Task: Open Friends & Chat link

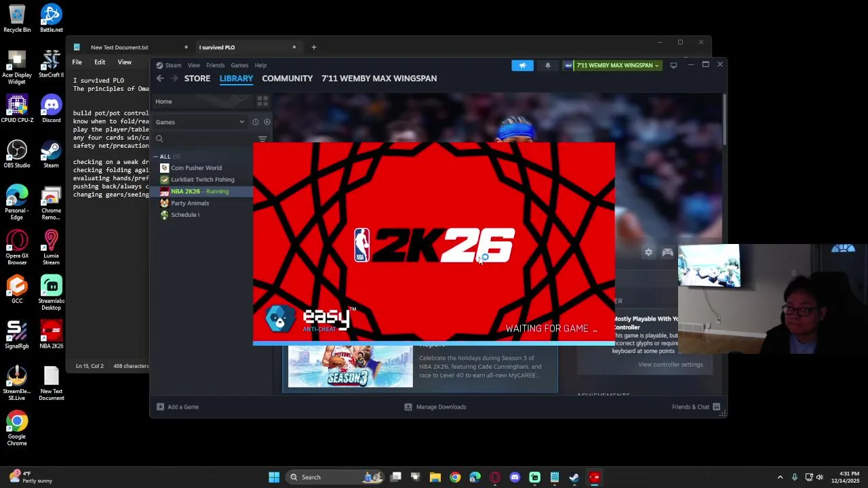Action: coord(690,407)
